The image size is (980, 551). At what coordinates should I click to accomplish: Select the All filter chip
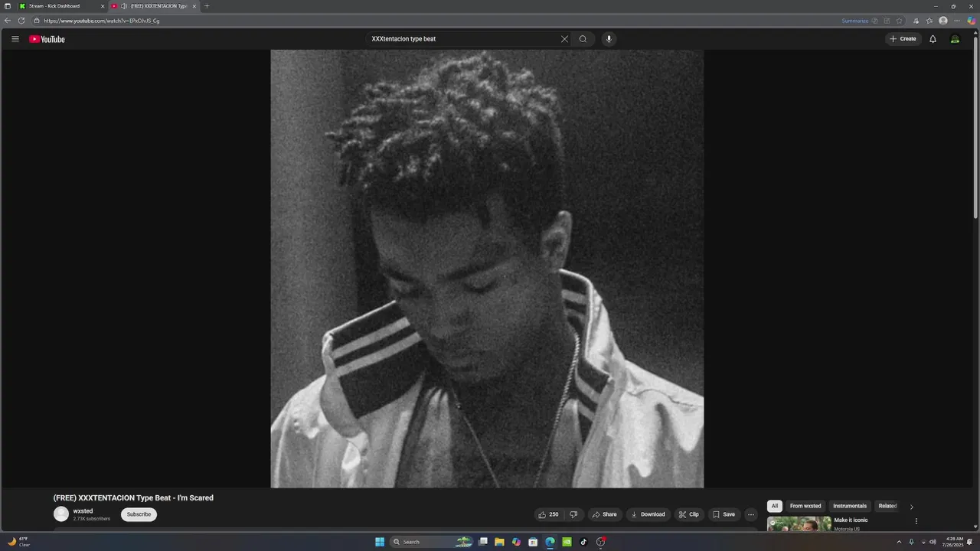pos(775,506)
